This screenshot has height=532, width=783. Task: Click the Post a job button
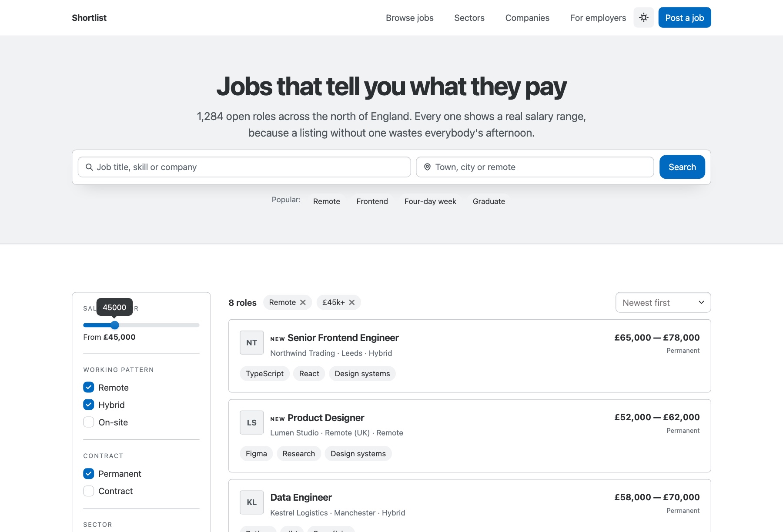(x=685, y=17)
